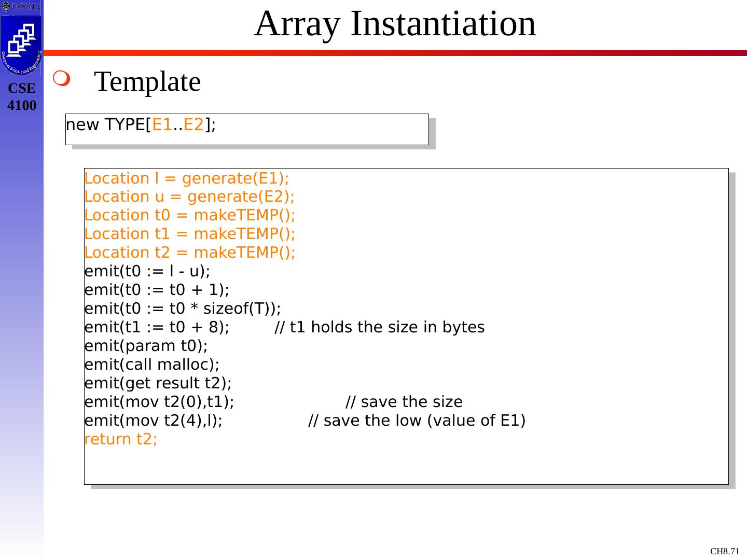747x560 pixels.
Task: Click the Array Instantiation slide title
Action: click(395, 24)
